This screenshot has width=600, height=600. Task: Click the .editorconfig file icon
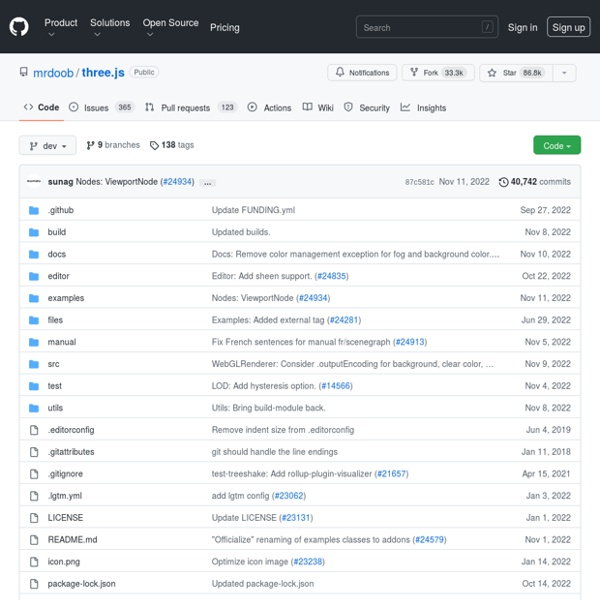(34, 430)
